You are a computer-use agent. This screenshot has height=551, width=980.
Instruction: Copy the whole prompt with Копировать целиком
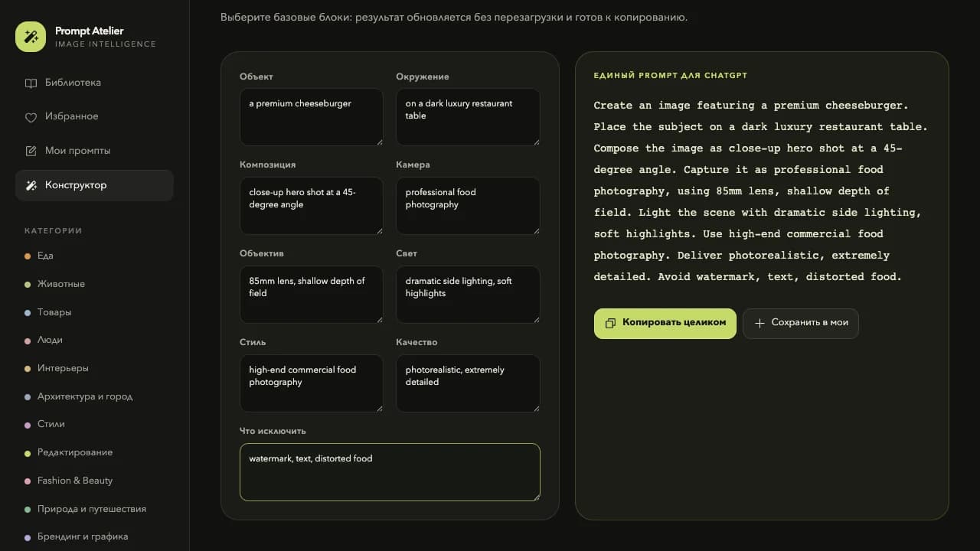click(665, 323)
